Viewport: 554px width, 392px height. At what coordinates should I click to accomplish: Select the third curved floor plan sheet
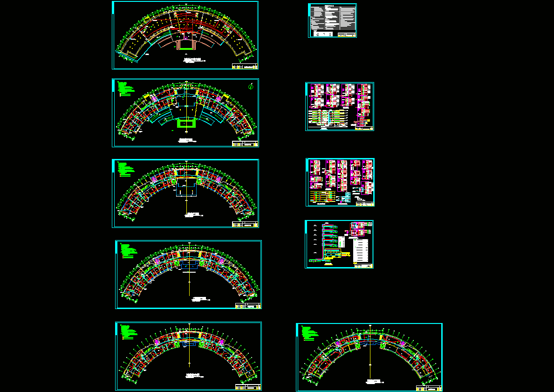(x=185, y=193)
